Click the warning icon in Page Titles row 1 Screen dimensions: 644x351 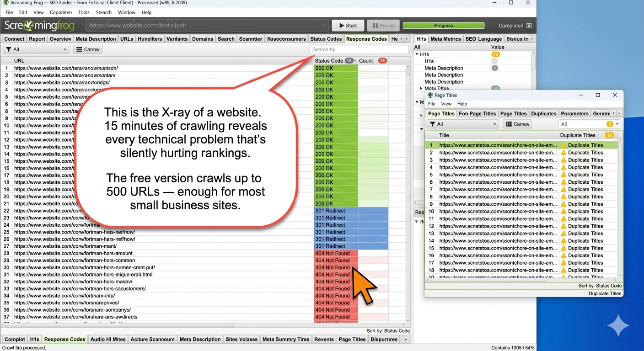(x=563, y=145)
